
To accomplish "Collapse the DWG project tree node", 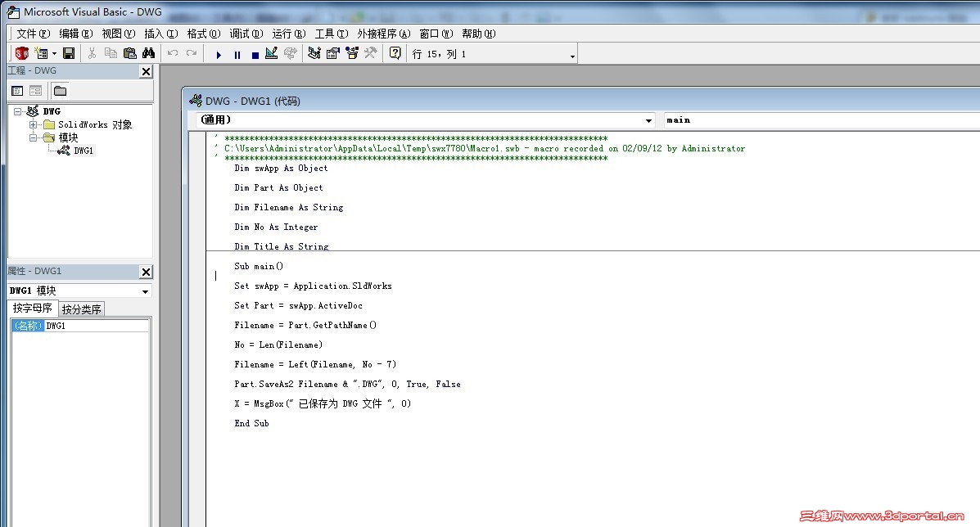I will 17,111.
